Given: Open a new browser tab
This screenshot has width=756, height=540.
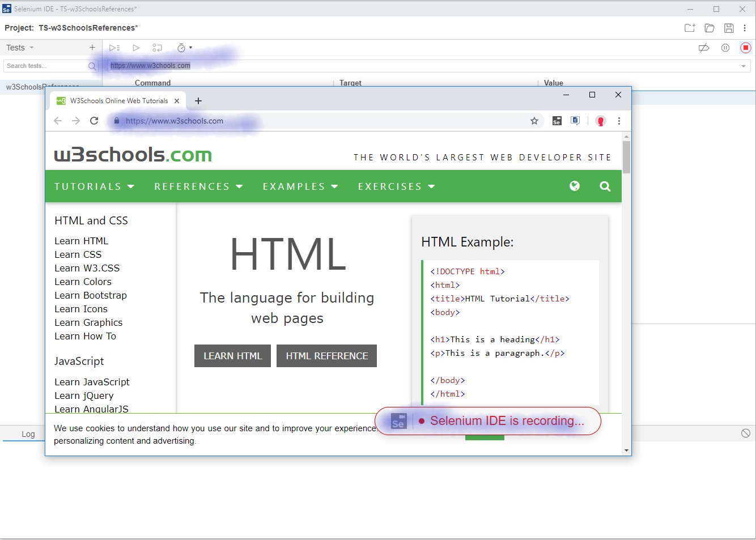Looking at the screenshot, I should [198, 101].
